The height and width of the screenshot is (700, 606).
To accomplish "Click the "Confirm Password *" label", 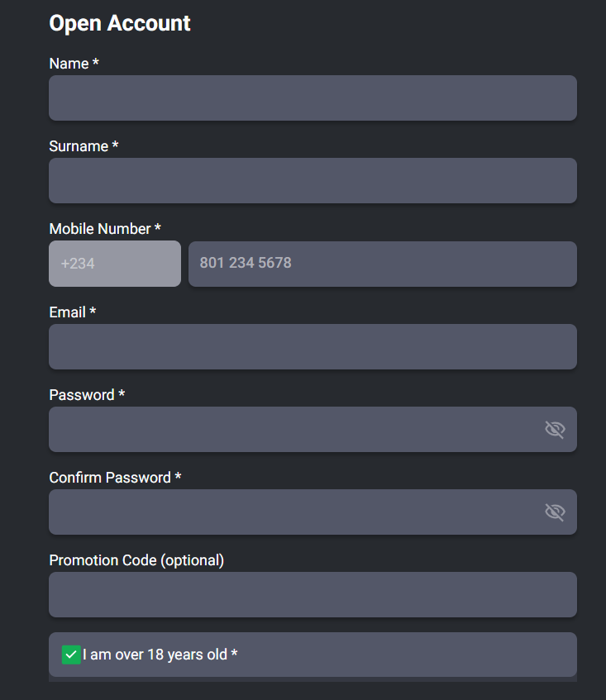I will (x=115, y=478).
